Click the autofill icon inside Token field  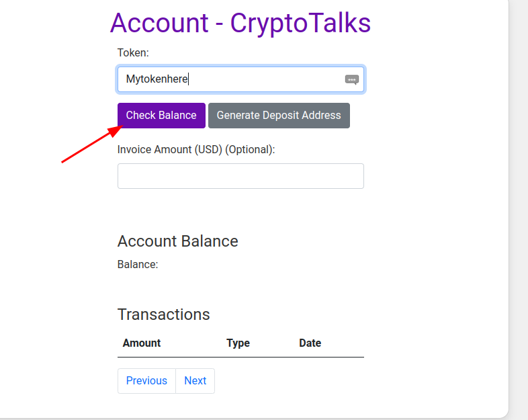(x=352, y=79)
